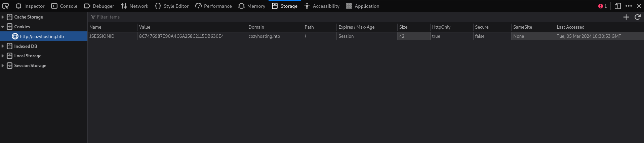This screenshot has height=143, width=644.
Task: Expand the Session Storage arrow
Action: [x=3, y=66]
